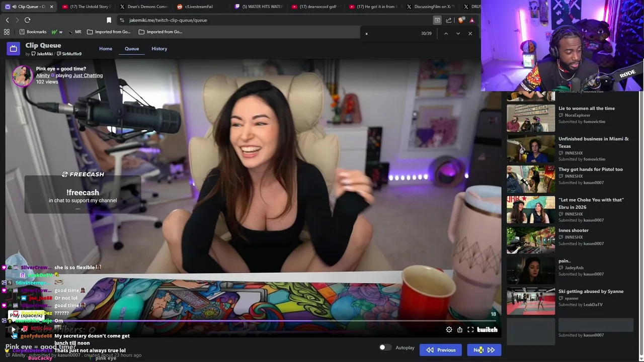Enter fullscreen mode in the player
Viewport: 644px width, 362px height.
pyautogui.click(x=470, y=329)
